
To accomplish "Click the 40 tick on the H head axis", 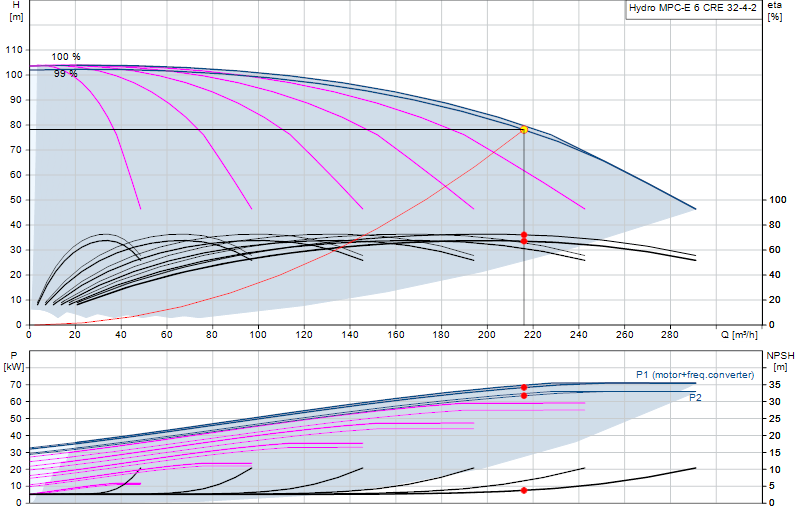I will [x=16, y=225].
